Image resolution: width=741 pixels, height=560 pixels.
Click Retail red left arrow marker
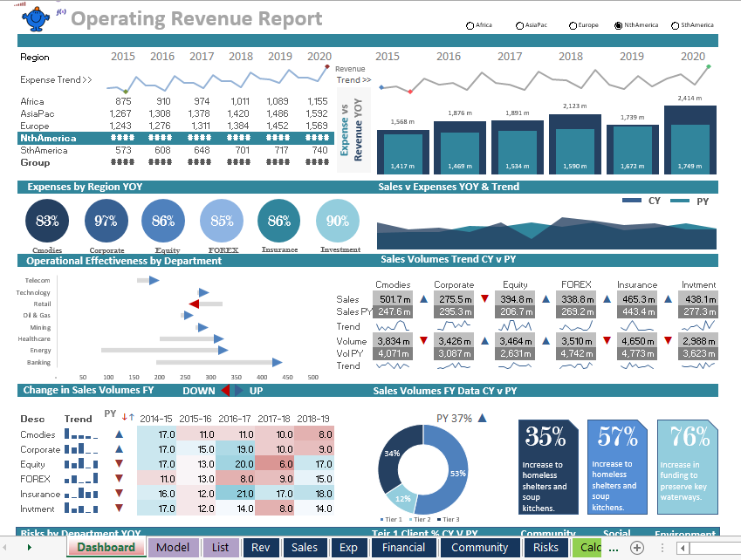(x=194, y=304)
